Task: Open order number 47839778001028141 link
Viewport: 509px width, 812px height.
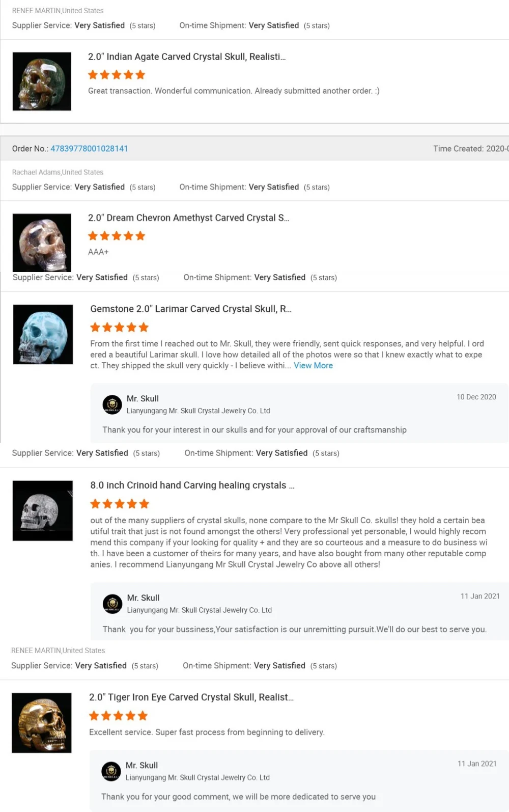Action: [x=89, y=149]
